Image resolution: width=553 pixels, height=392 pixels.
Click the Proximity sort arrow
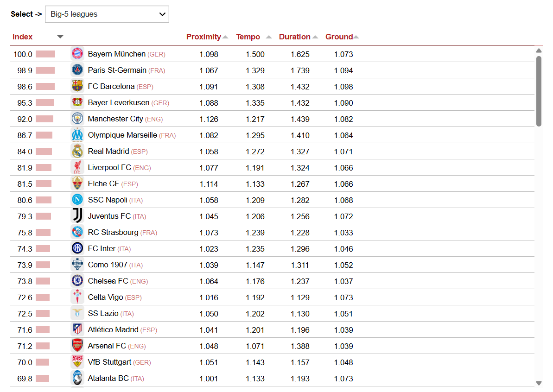[225, 37]
